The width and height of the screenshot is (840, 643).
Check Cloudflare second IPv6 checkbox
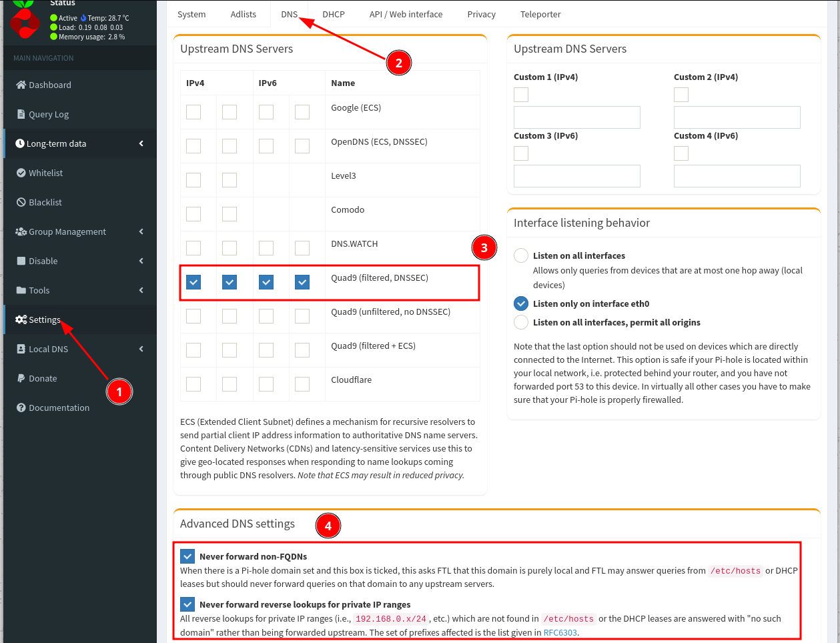pos(302,384)
